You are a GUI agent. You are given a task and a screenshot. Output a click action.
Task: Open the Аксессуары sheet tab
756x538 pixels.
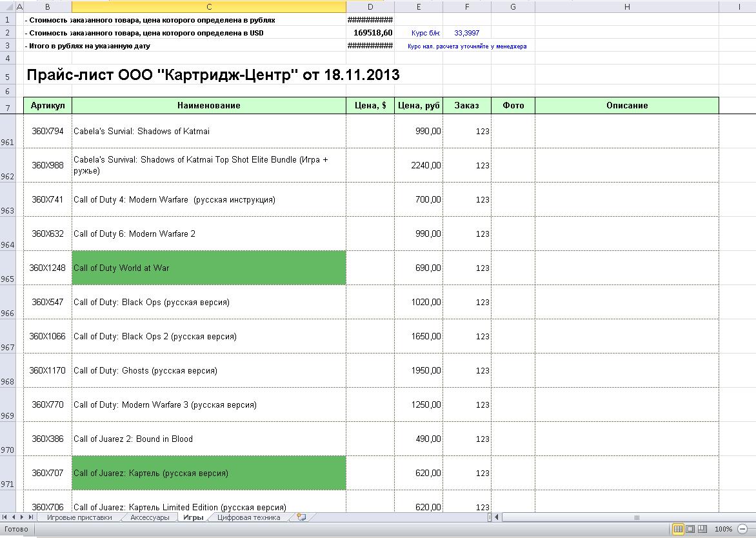pos(150,517)
